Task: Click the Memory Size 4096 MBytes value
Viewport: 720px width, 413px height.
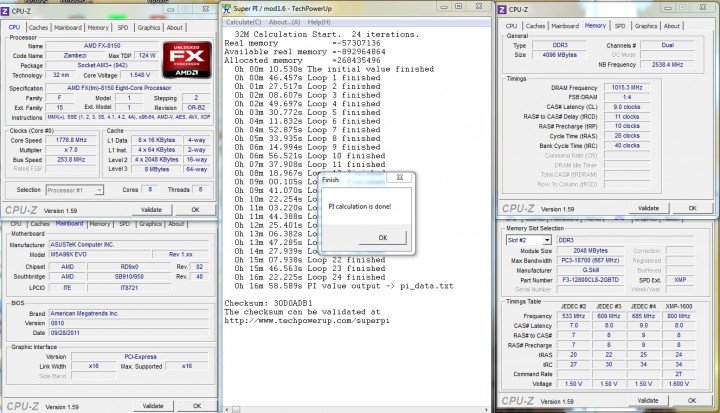Action: [559, 55]
